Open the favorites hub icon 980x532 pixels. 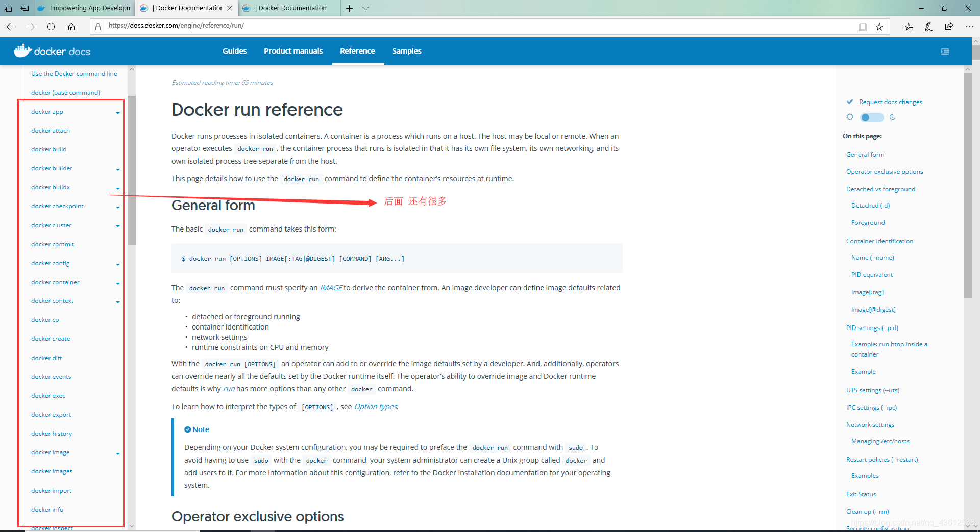click(909, 27)
